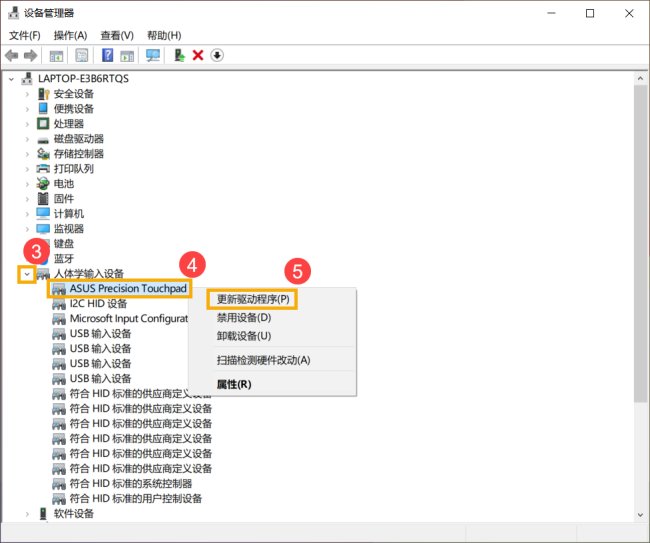Expand the 监视器 category

point(27,229)
